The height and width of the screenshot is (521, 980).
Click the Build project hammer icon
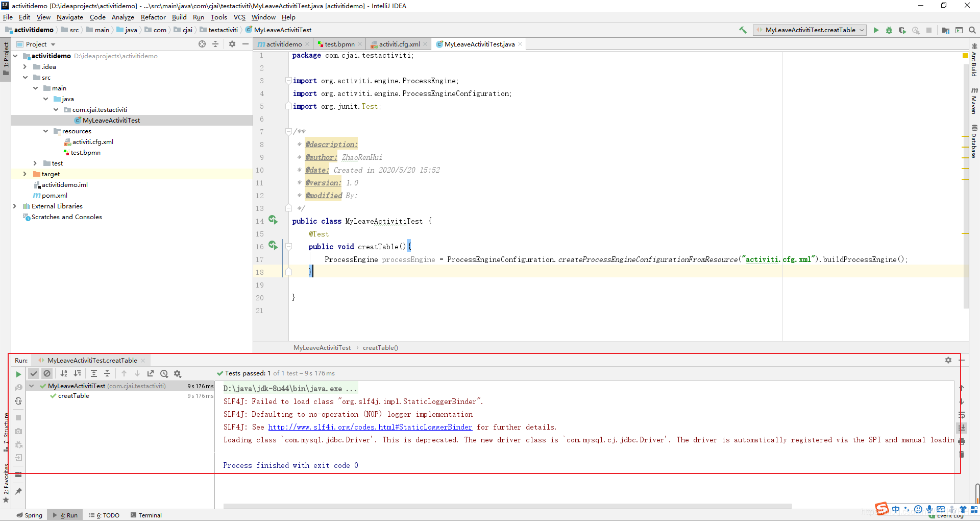(x=743, y=30)
